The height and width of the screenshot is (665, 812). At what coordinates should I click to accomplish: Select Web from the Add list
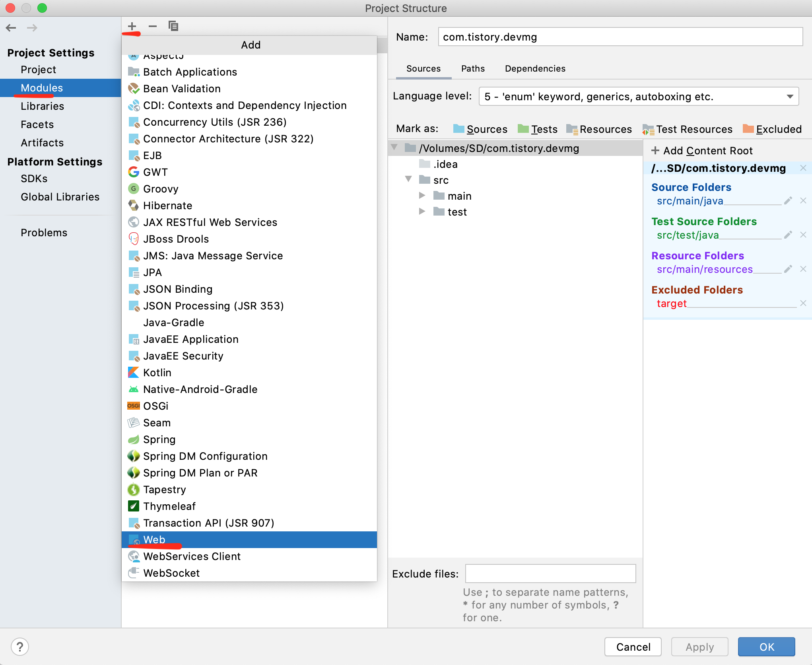[x=154, y=540]
